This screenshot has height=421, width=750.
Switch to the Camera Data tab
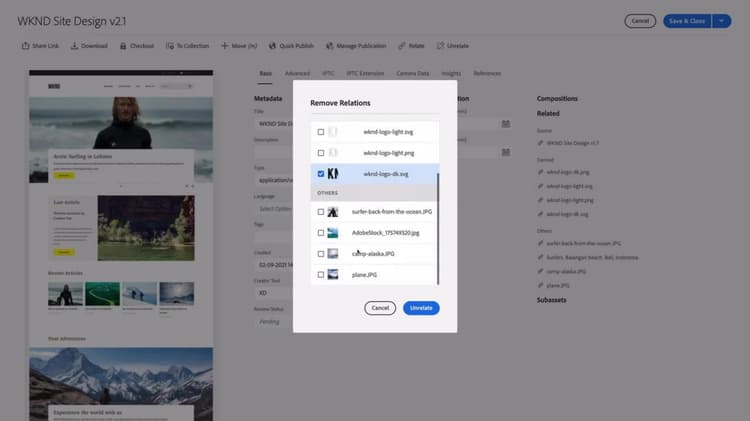pyautogui.click(x=413, y=74)
